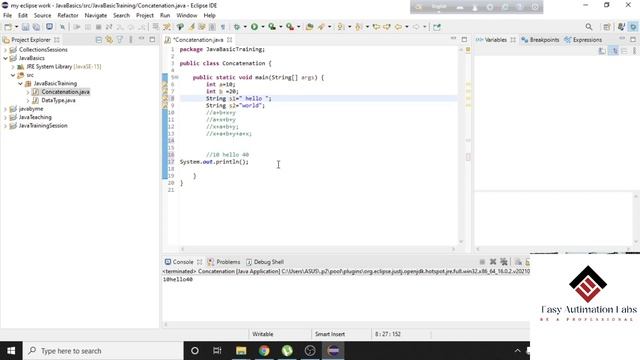Image resolution: width=640 pixels, height=360 pixels.
Task: Toggle Link with Editor in Project Explorer
Action: click(109, 40)
